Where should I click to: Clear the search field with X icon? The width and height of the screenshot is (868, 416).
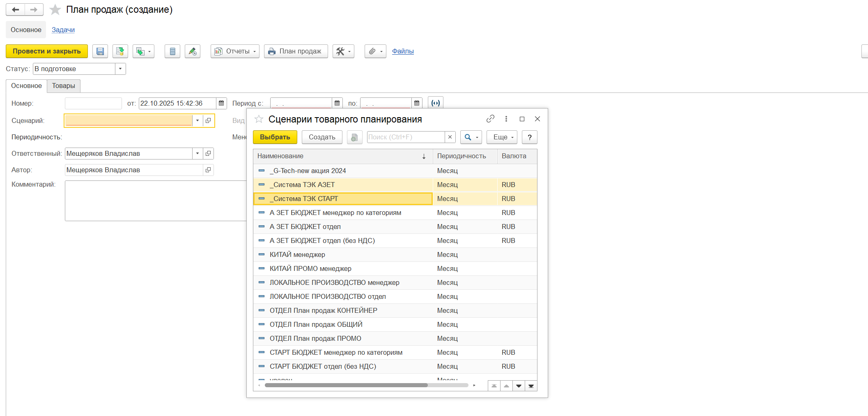click(x=450, y=137)
